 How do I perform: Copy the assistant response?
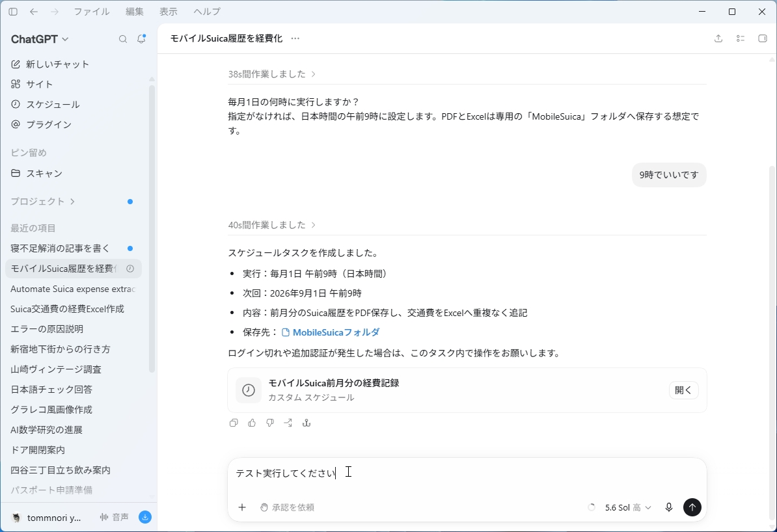pyautogui.click(x=234, y=423)
